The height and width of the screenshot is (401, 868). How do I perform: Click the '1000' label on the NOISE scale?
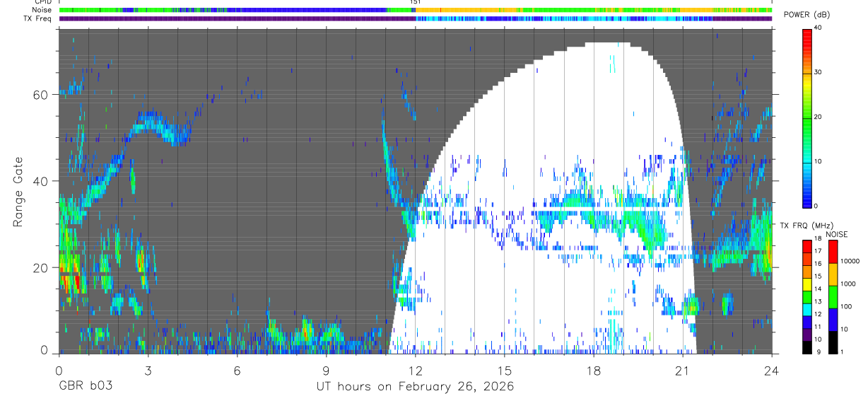[847, 284]
